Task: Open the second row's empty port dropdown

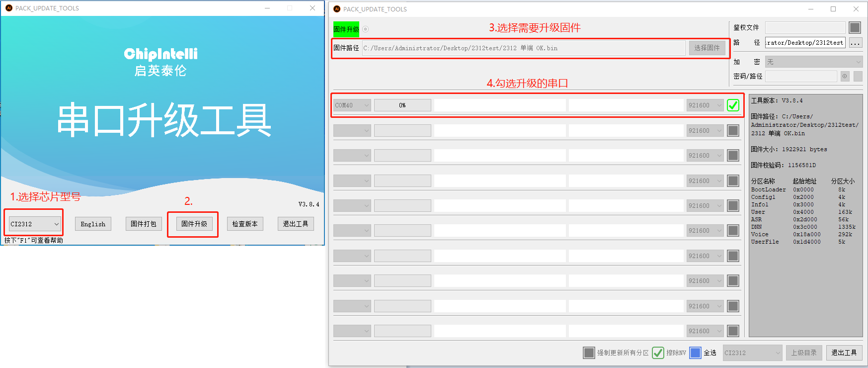Action: (x=352, y=130)
